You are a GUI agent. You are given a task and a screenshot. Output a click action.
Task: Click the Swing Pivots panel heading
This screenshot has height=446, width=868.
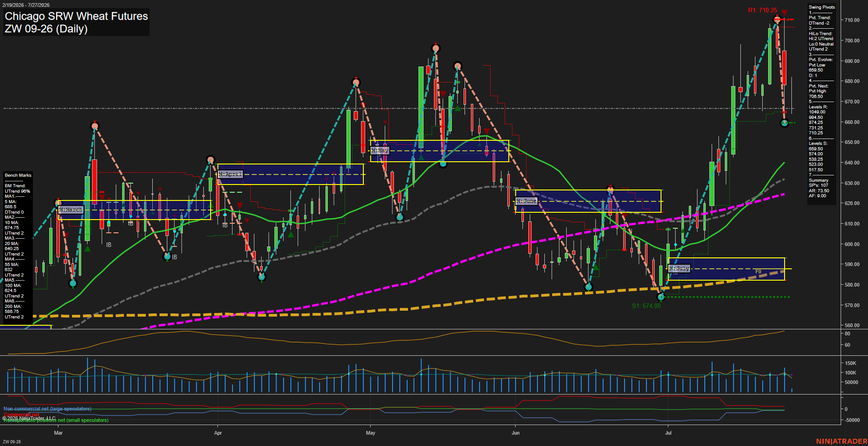822,7
